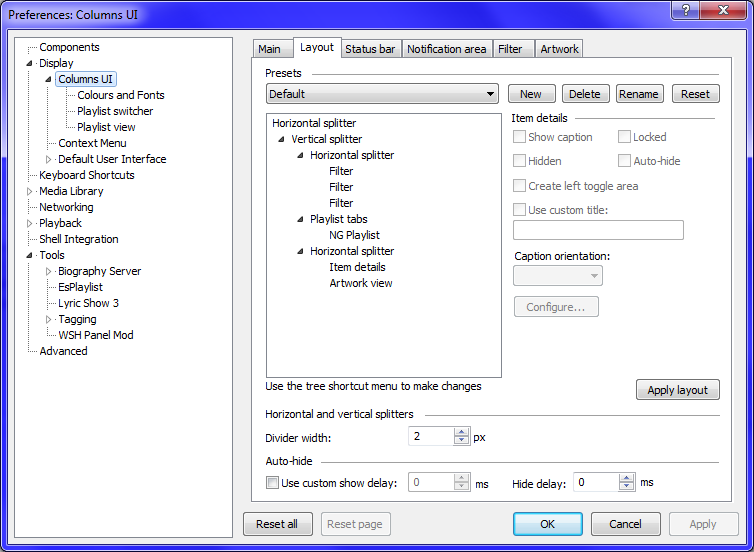Collapse the Display tree node
The height and width of the screenshot is (552, 754).
click(30, 64)
